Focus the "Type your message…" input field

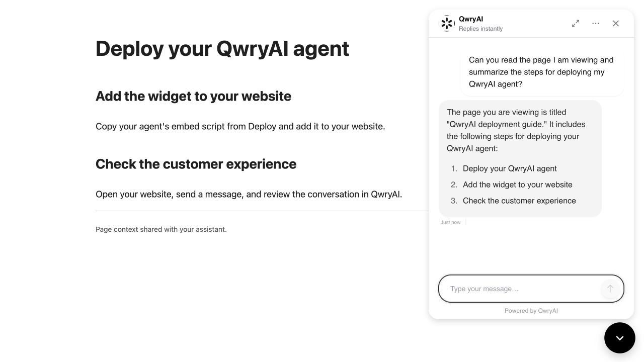coord(523,289)
